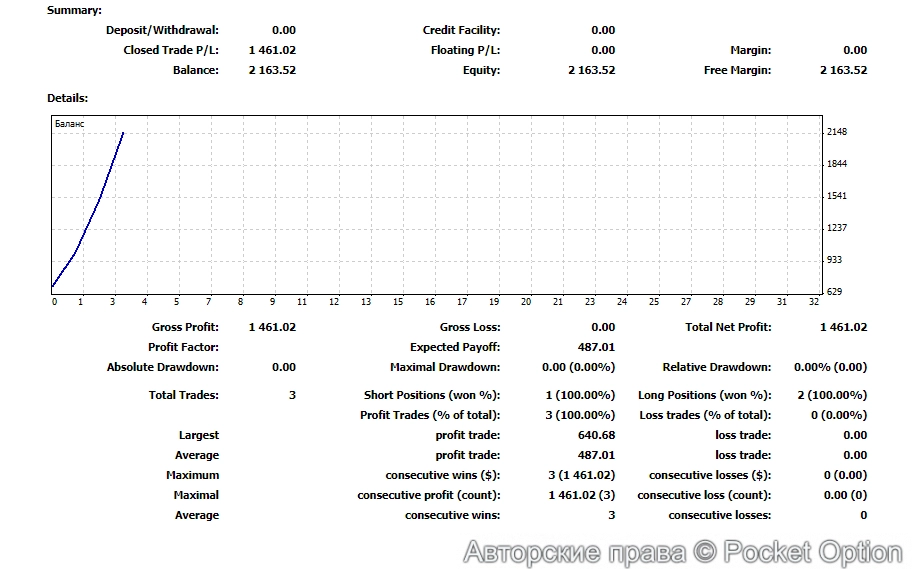Select the Closed Trade P/L label
The image size is (912, 569).
coord(170,50)
